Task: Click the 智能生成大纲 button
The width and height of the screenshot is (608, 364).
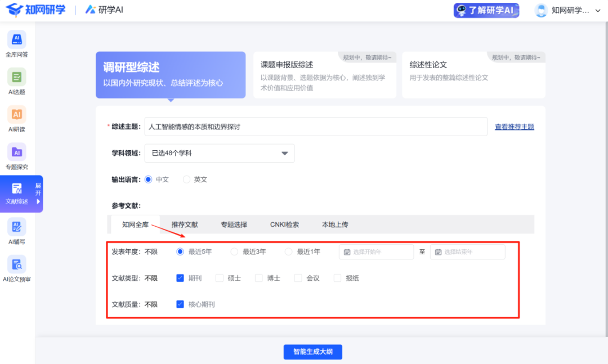Action: tap(312, 352)
